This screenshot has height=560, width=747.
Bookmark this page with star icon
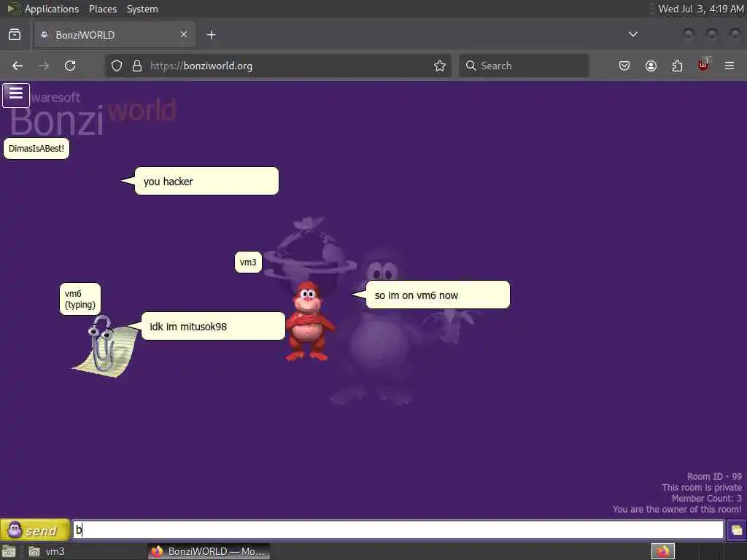click(x=440, y=66)
